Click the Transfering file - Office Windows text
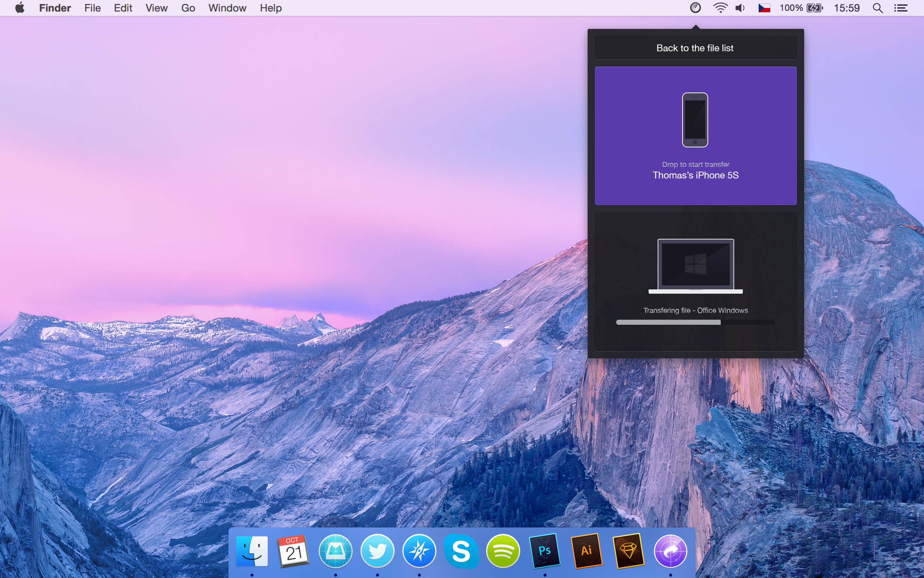This screenshot has height=578, width=924. (695, 310)
